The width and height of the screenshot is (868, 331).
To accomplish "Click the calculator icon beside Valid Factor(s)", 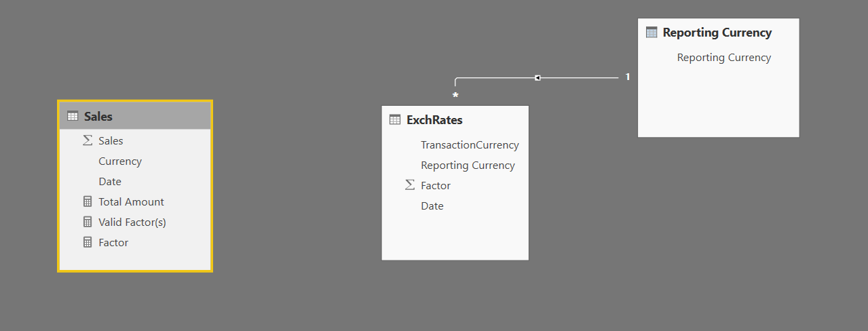I will (x=87, y=222).
